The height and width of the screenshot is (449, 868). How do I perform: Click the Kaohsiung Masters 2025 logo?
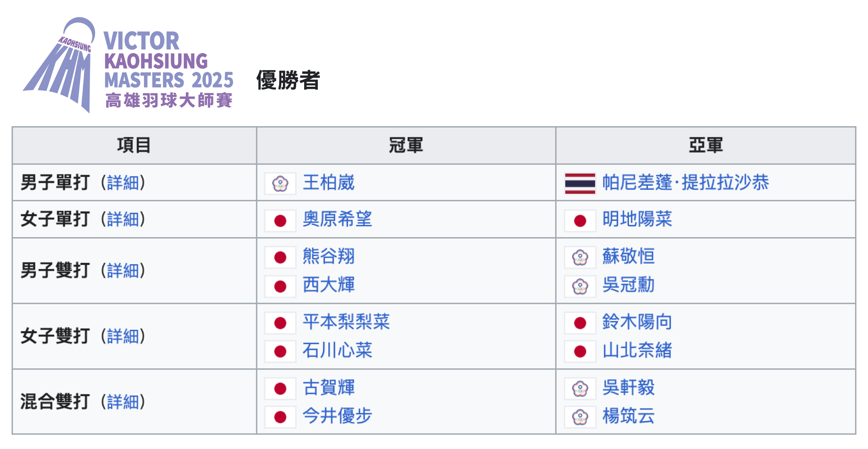click(x=128, y=65)
